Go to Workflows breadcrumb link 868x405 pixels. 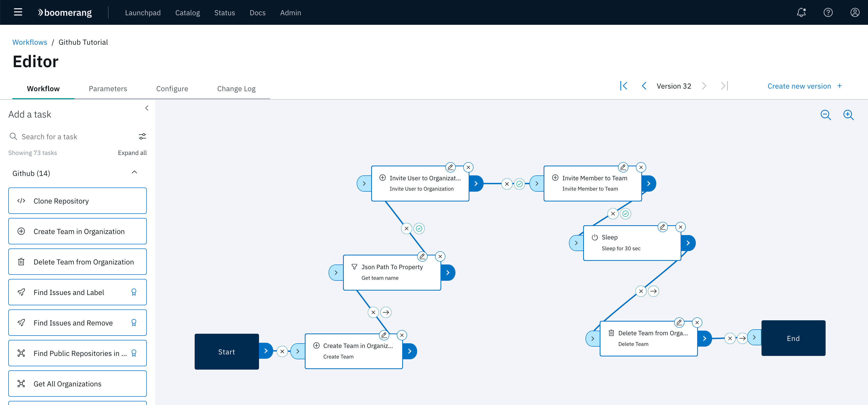[30, 42]
